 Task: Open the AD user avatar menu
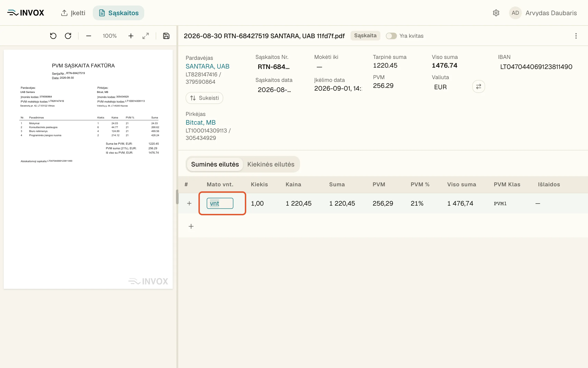[515, 13]
